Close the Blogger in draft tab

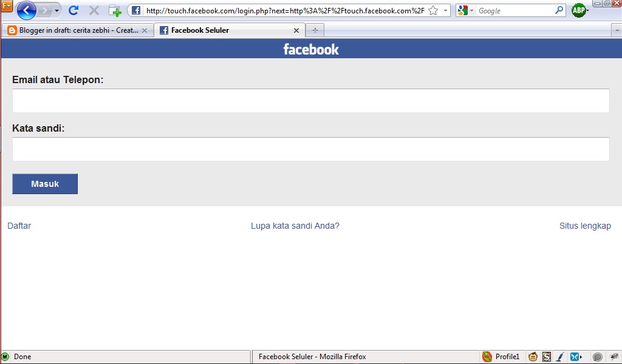145,30
